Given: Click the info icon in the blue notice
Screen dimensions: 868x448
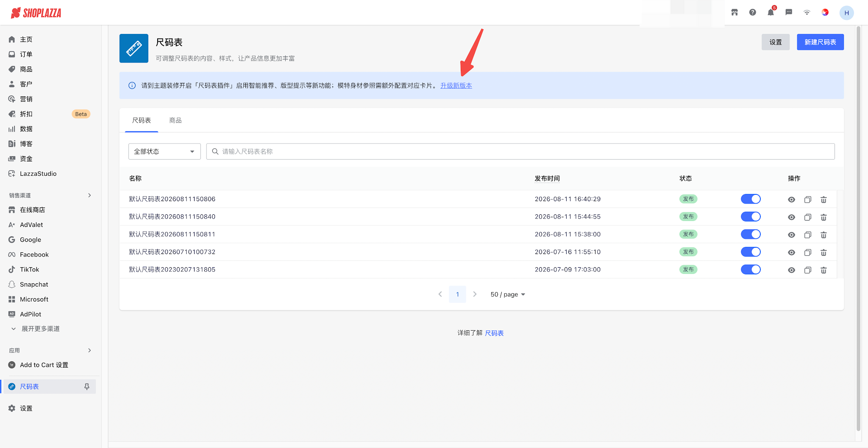Looking at the screenshot, I should tap(132, 86).
